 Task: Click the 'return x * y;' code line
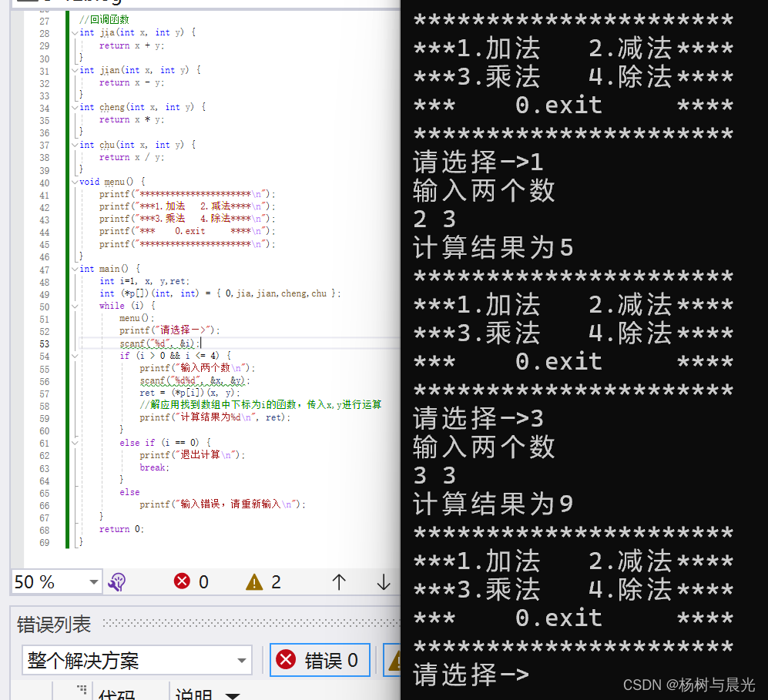tap(132, 120)
